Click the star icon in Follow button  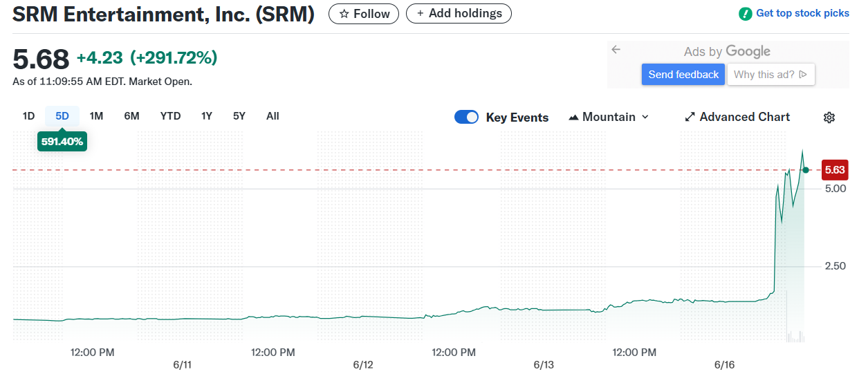[344, 14]
